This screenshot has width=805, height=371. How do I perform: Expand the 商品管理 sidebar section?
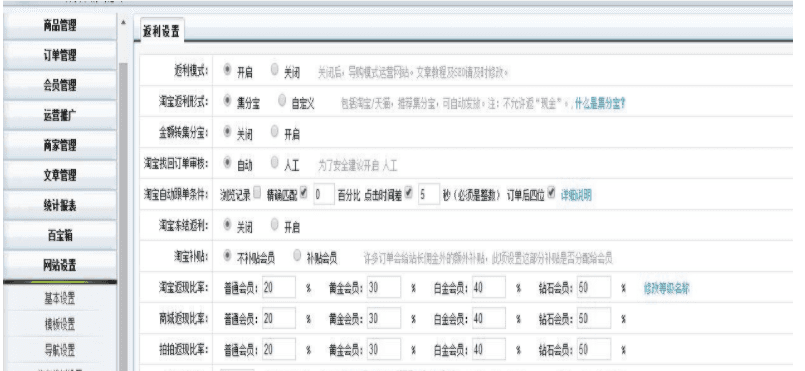(60, 25)
